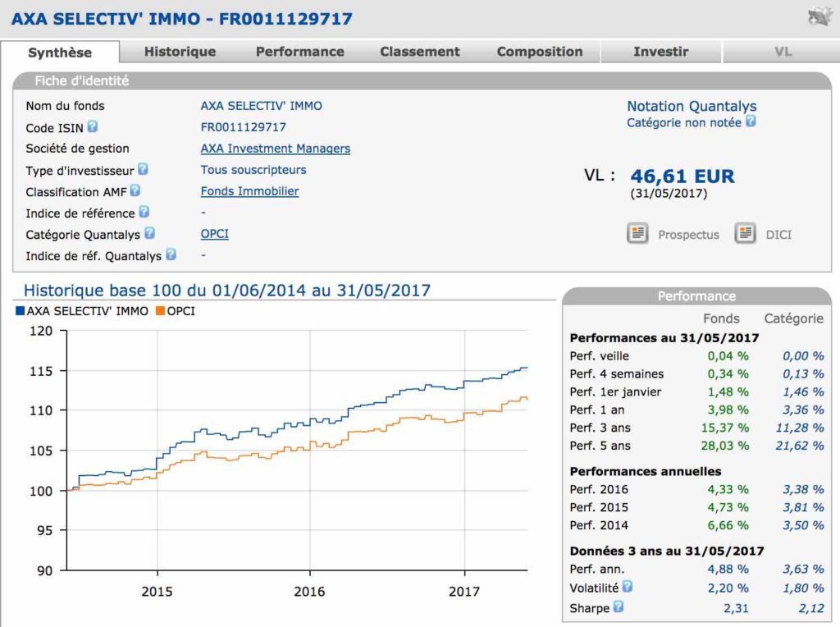Click the Sharpe help icon

click(x=619, y=606)
